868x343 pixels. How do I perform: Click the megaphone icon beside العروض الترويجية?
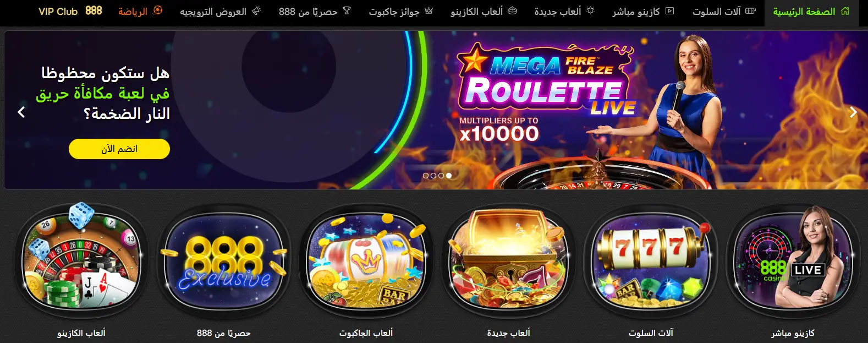click(x=256, y=10)
